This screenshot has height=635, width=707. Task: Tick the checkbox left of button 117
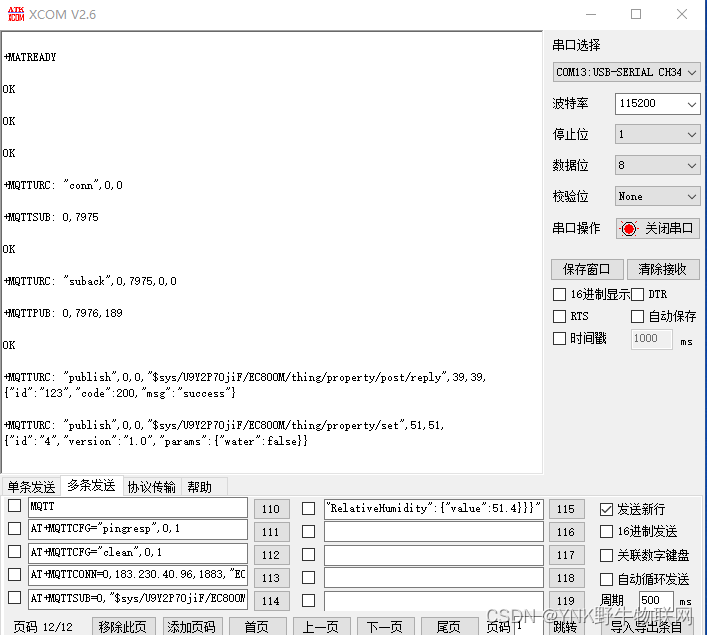tap(308, 554)
